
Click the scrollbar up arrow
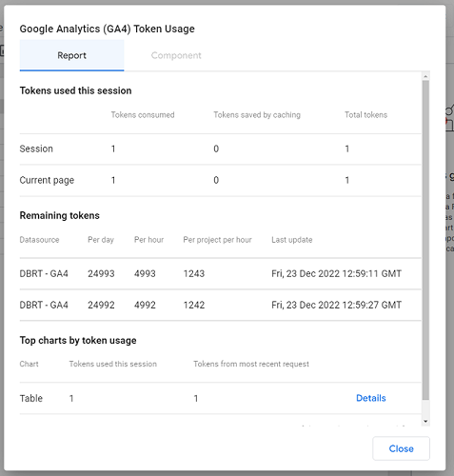(x=425, y=76)
